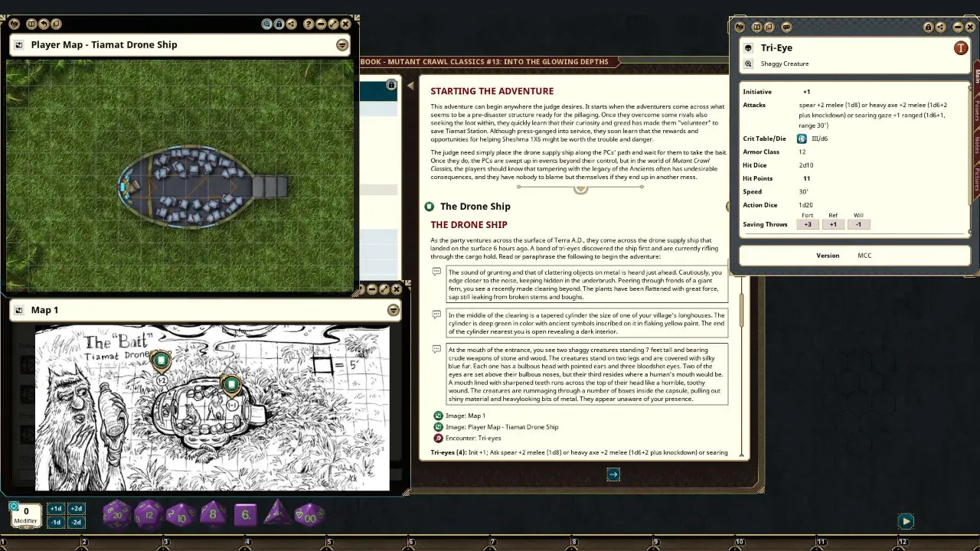Viewport: 980px width, 551px height.
Task: Click the Action Dice value 1d20
Action: 805,205
